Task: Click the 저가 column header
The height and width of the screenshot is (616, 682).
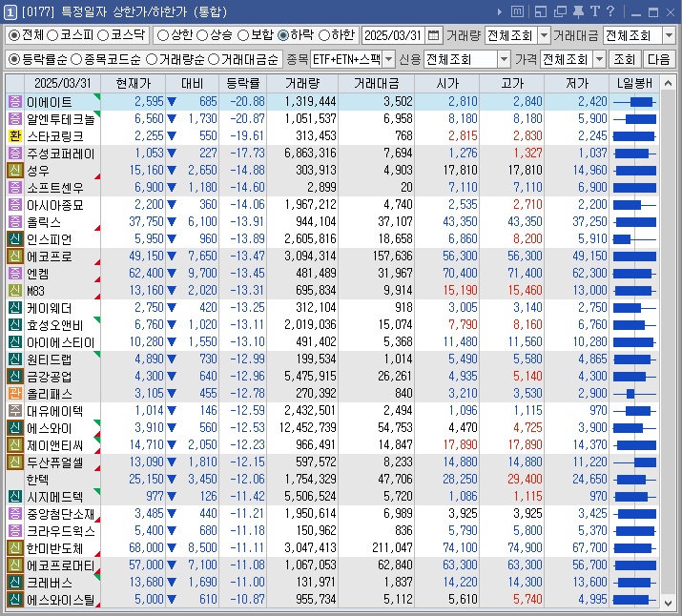Action: 577,84
